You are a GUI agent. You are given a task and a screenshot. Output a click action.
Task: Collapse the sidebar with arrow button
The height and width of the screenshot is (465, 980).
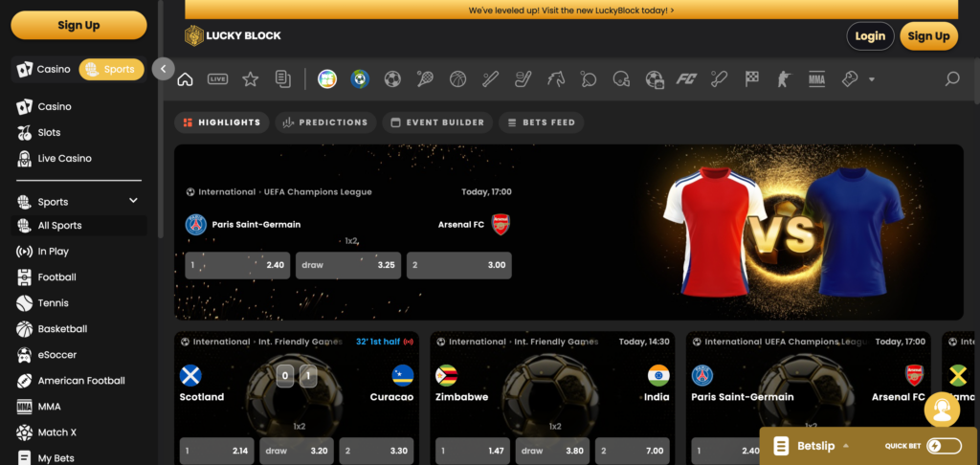pyautogui.click(x=163, y=69)
